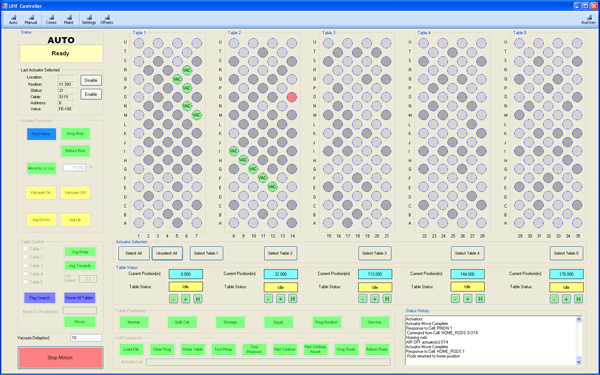The image size is (600, 375).
Task: Click the Flag Search button
Action: point(39,298)
